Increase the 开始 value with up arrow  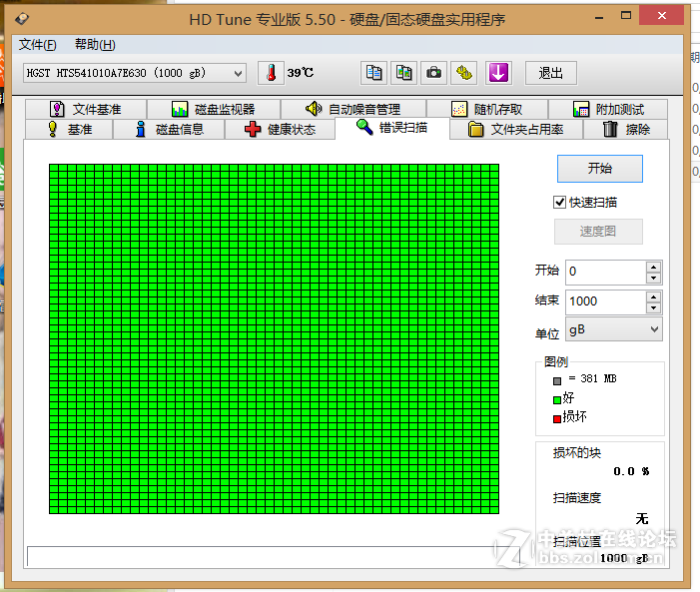654,267
